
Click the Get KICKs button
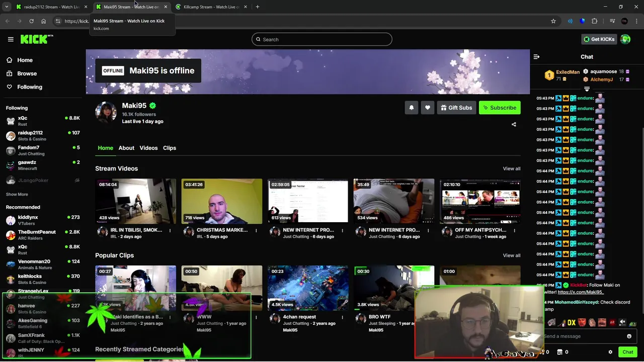[x=599, y=39]
